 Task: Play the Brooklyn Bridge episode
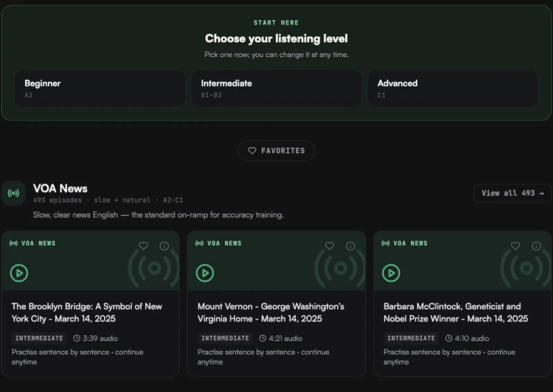click(19, 273)
